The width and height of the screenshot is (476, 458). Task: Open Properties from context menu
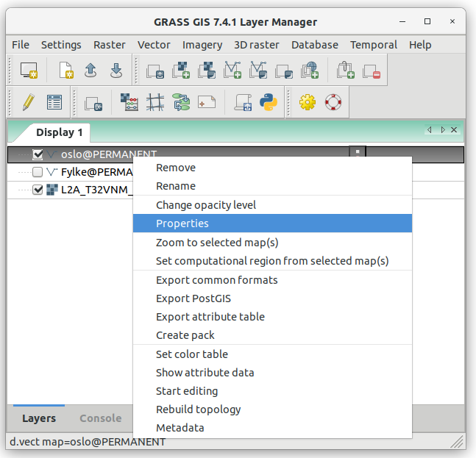pos(272,223)
